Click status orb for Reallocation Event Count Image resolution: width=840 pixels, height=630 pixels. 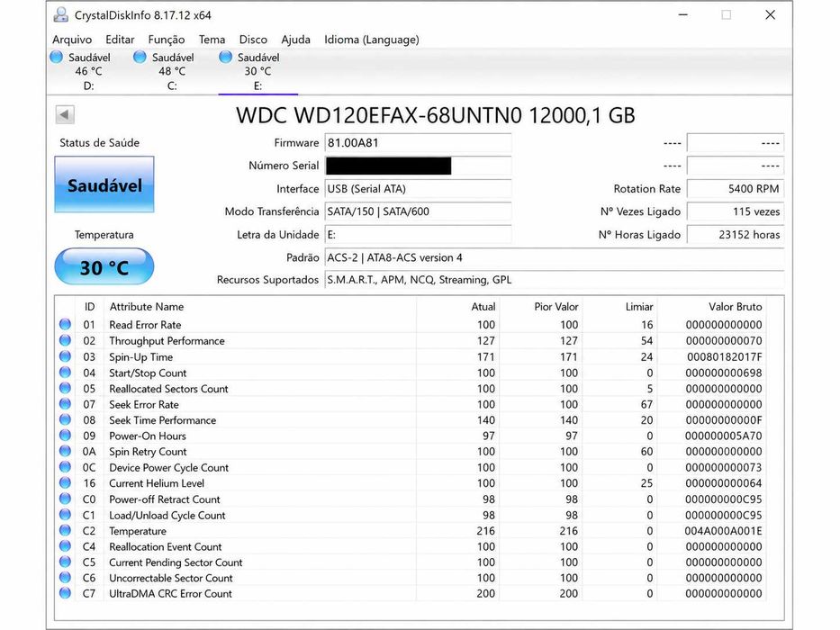coord(66,546)
